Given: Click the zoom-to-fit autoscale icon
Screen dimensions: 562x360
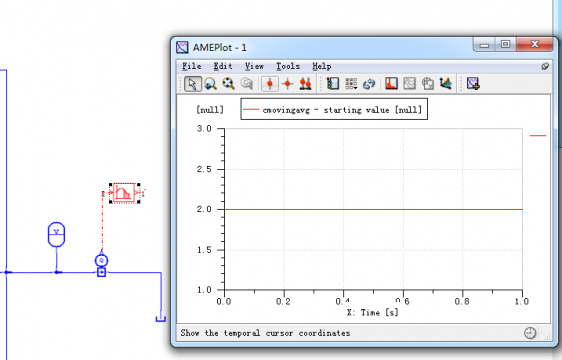Looking at the screenshot, I should click(x=228, y=84).
